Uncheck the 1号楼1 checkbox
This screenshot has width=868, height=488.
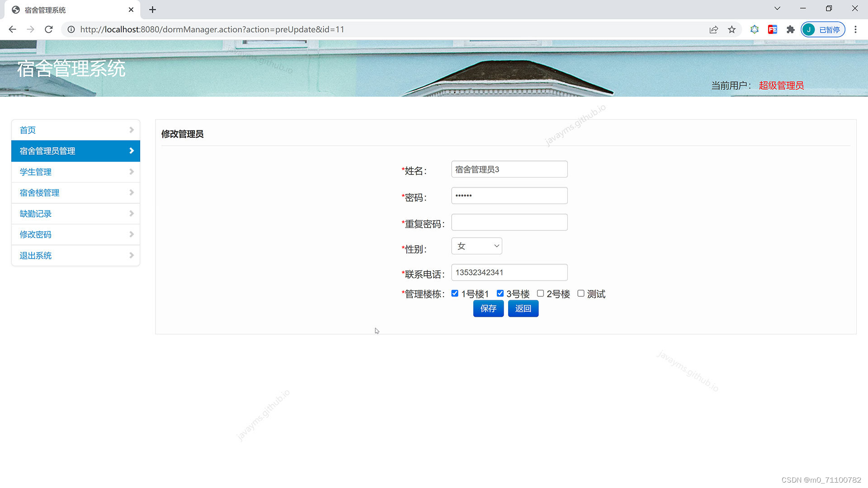click(455, 294)
